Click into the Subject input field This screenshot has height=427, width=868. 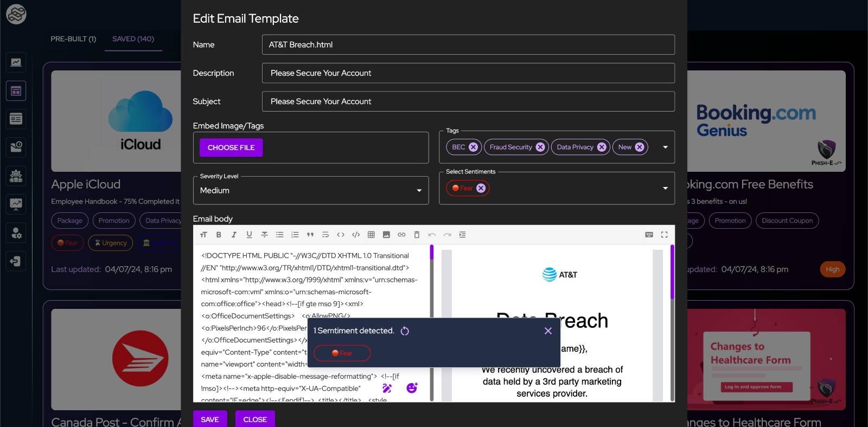(468, 101)
